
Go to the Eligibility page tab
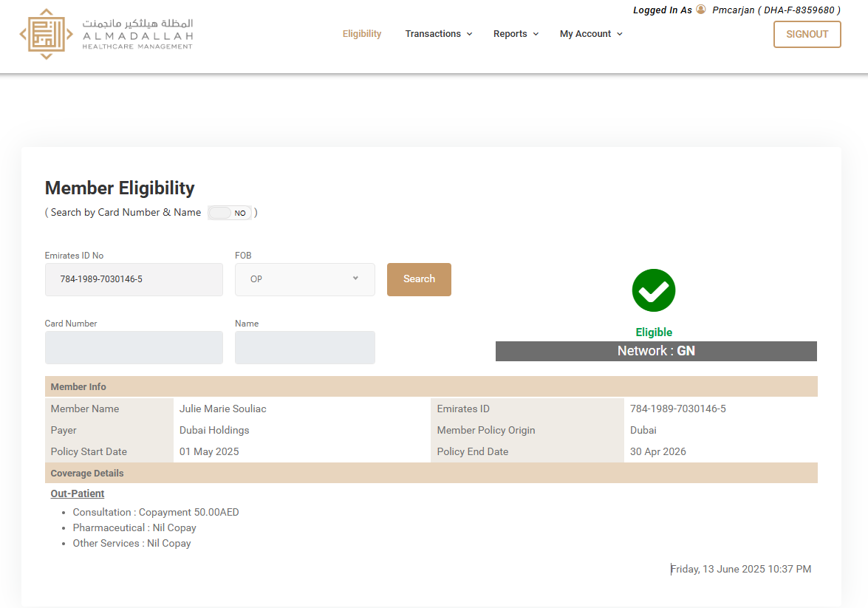362,34
